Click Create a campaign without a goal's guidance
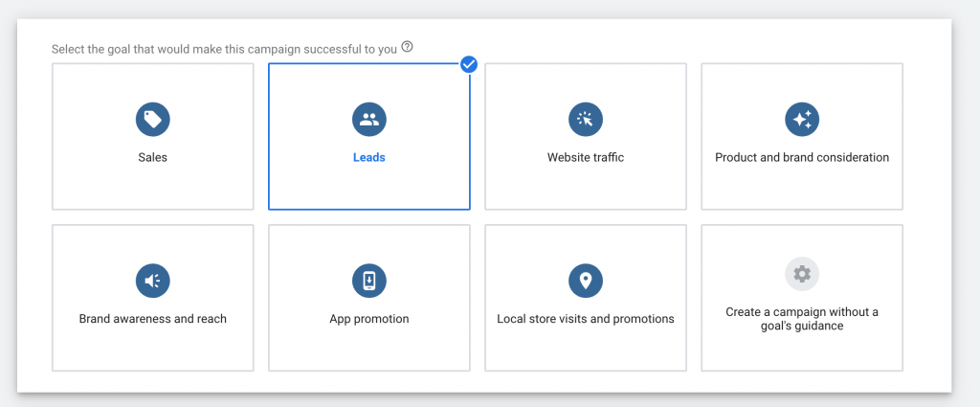The image size is (980, 407). click(x=802, y=319)
